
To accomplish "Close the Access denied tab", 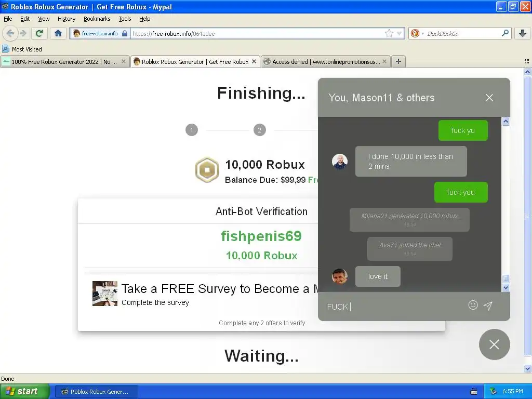I will click(x=384, y=61).
